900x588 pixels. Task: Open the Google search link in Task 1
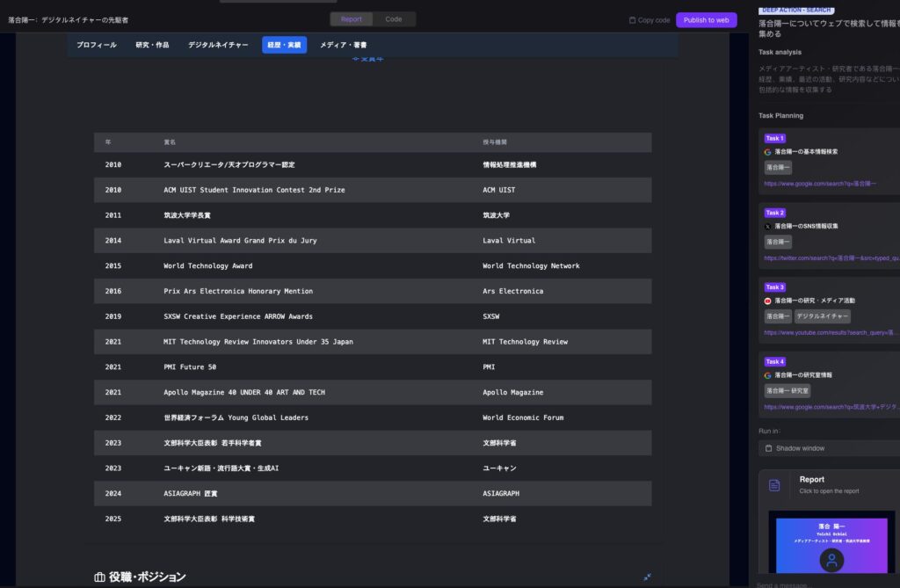pyautogui.click(x=820, y=184)
